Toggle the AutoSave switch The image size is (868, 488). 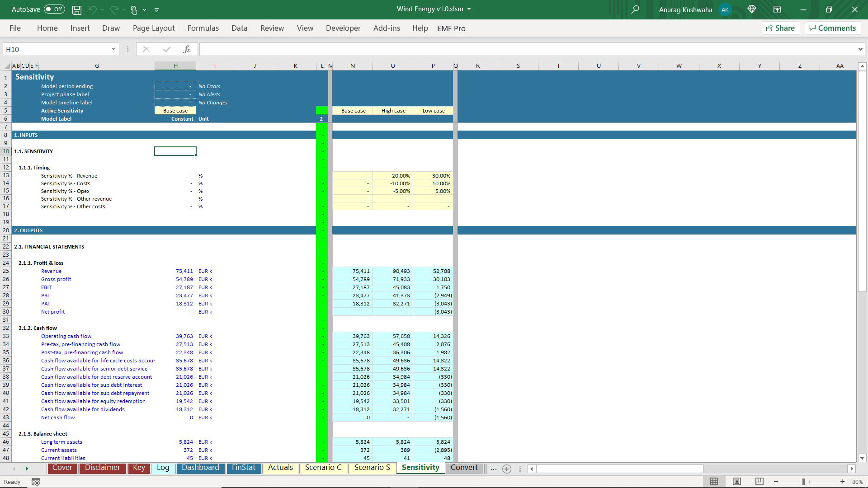tap(54, 9)
